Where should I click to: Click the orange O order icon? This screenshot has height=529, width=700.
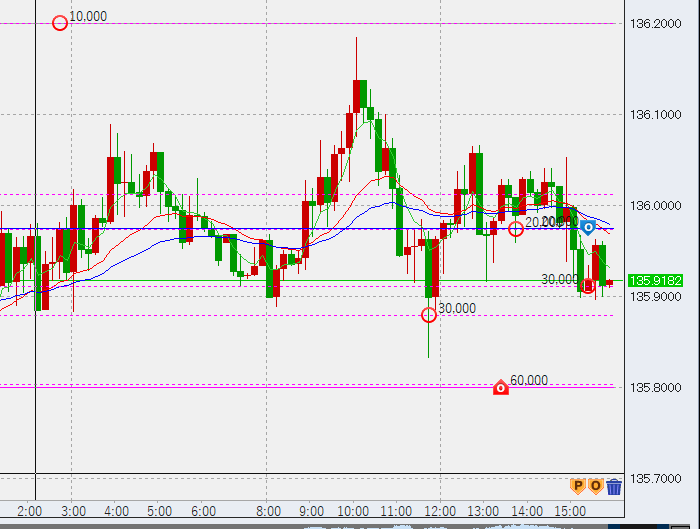tap(595, 487)
